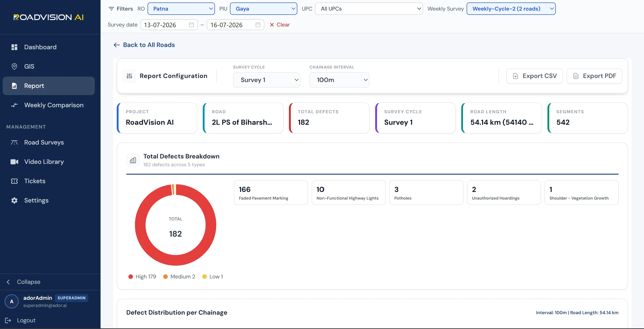Click the red High 179 legend dot
The image size is (644, 329).
coord(130,277)
